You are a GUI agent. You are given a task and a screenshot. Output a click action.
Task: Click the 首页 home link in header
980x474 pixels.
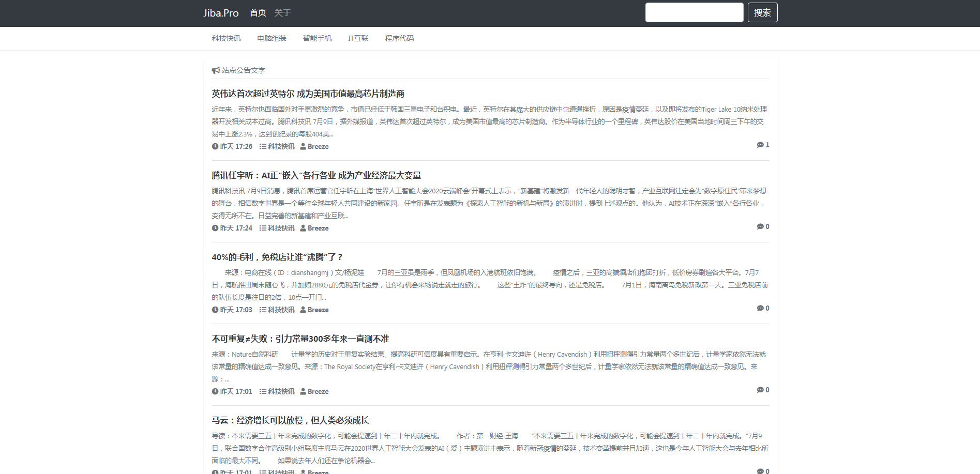[x=258, y=13]
